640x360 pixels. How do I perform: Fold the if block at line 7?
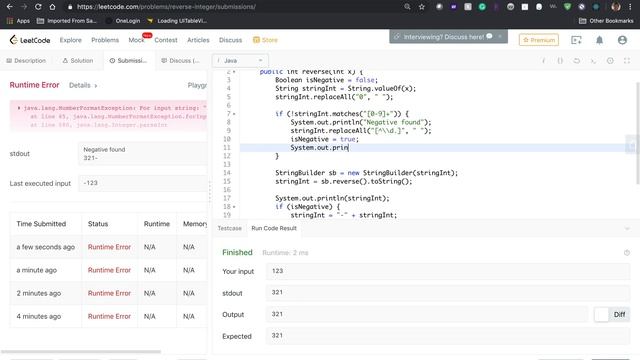coord(234,114)
